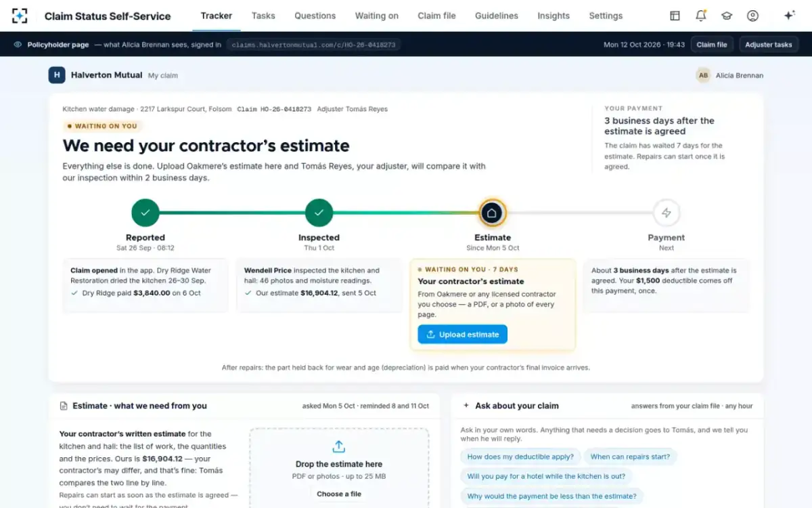Image resolution: width=812 pixels, height=508 pixels.
Task: Click the depreciation note under the tracker
Action: pos(406,368)
